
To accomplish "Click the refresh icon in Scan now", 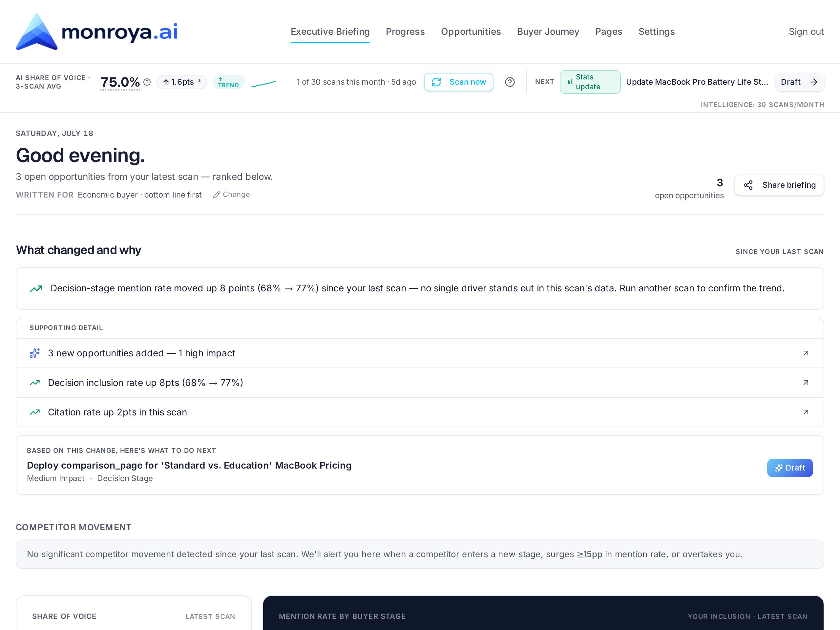I will tap(436, 82).
